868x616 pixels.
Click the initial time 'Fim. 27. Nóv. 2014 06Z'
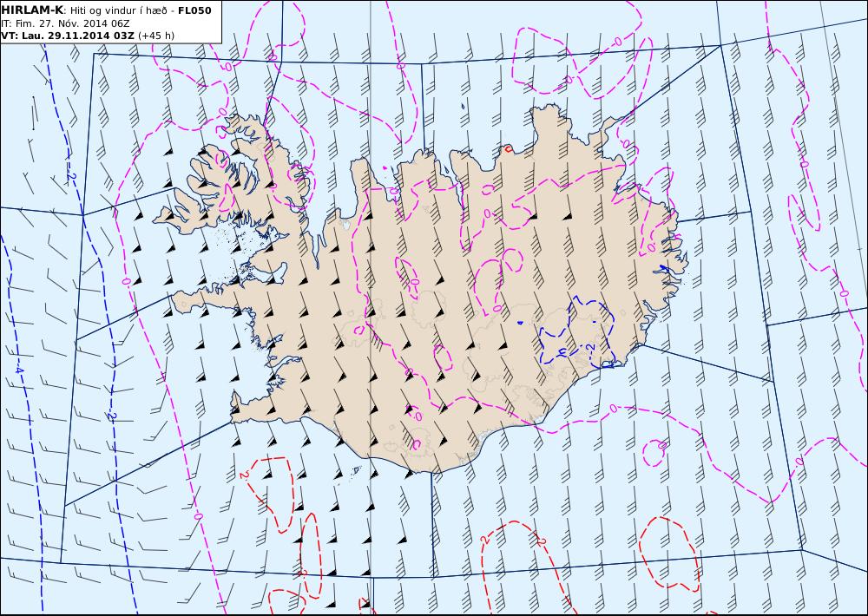point(73,23)
